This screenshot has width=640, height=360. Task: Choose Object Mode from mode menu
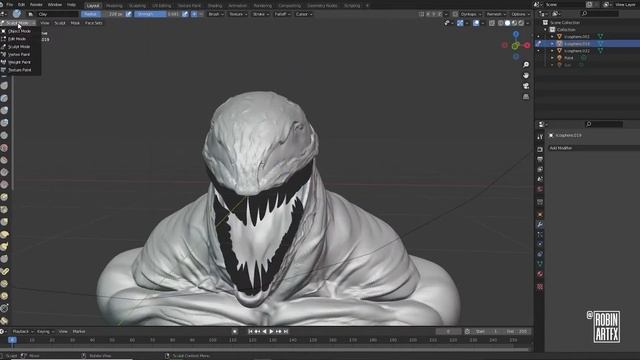pos(19,31)
